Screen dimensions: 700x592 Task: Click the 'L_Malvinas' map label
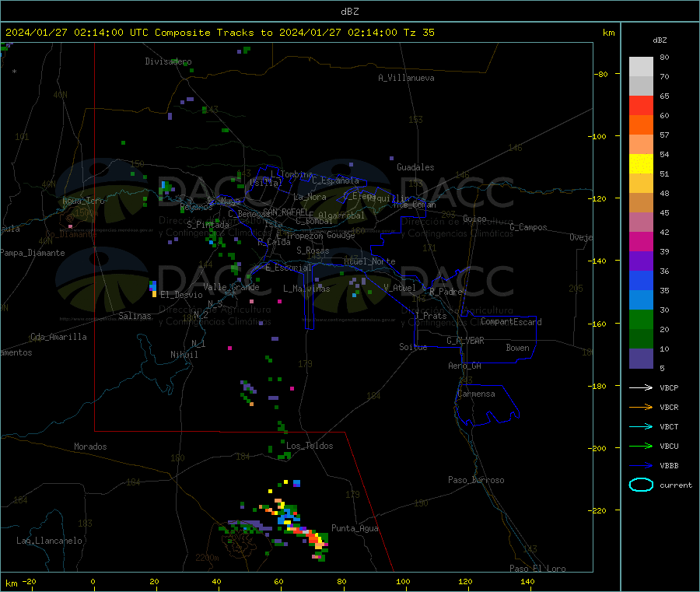click(306, 289)
